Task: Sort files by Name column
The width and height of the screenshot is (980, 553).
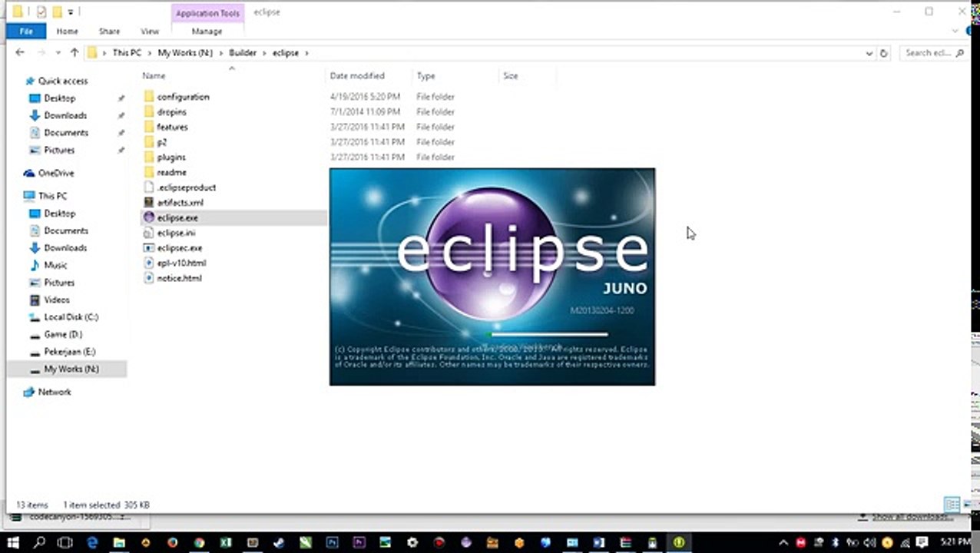Action: pyautogui.click(x=154, y=76)
